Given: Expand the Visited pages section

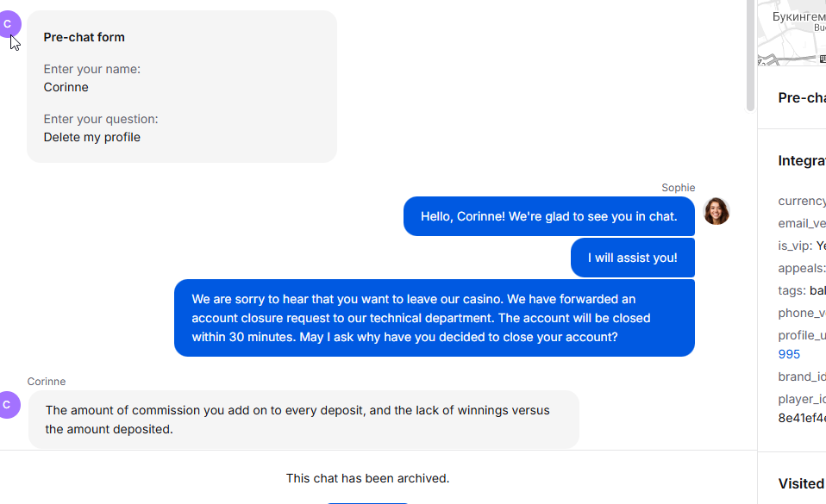Looking at the screenshot, I should click(x=802, y=484).
